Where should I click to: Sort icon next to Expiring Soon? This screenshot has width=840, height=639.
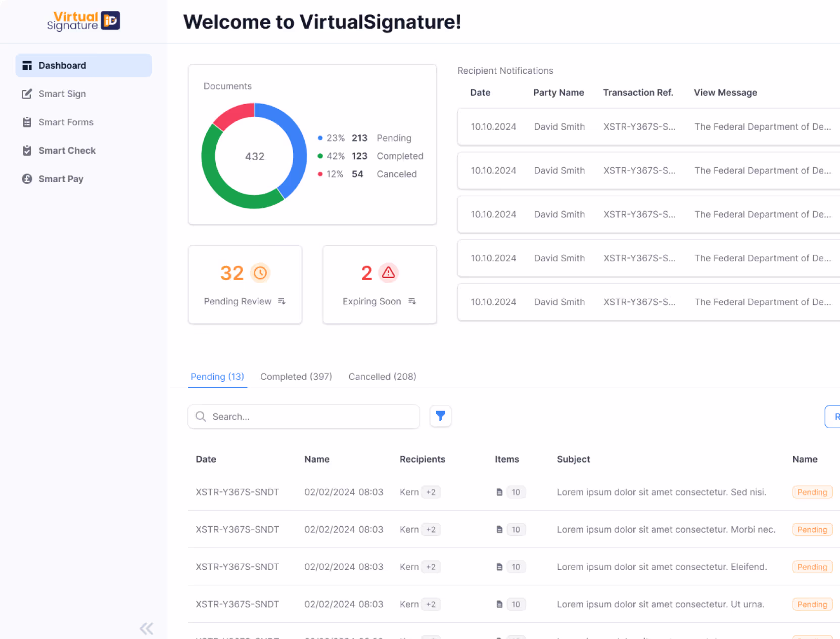(412, 301)
